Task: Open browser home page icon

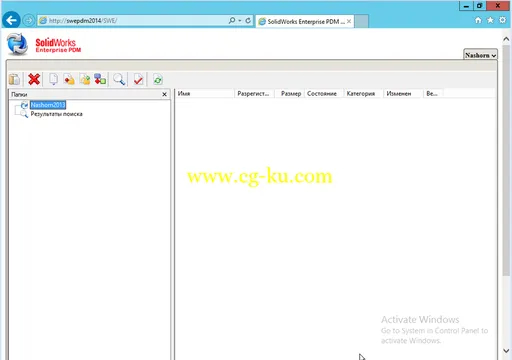Action: [478, 20]
